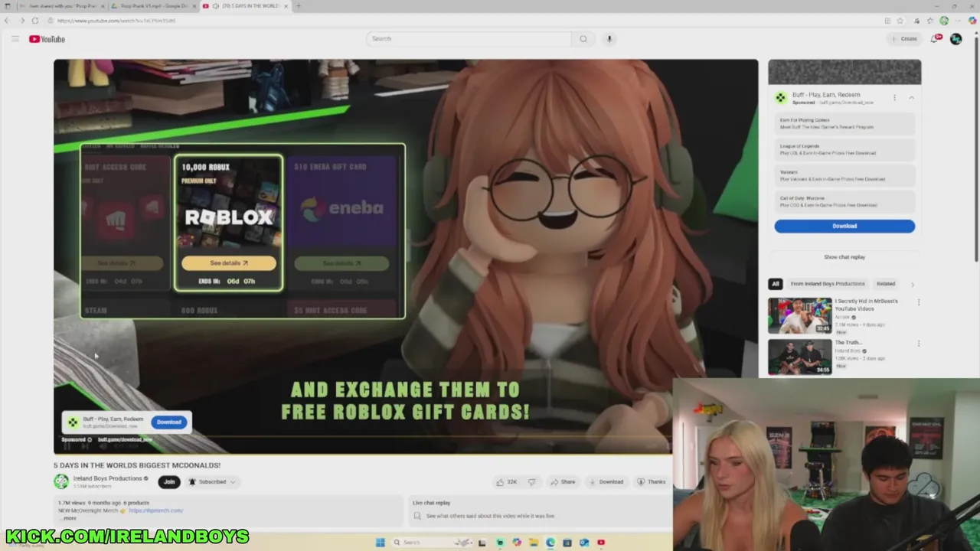Click the 'League of Legends' ad link
The width and height of the screenshot is (980, 551).
tap(844, 150)
